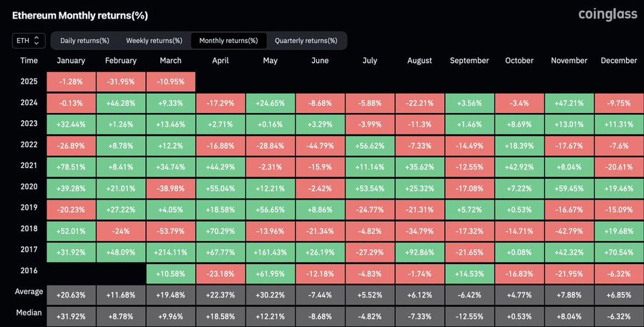
Task: Select the Time column header
Action: tap(29, 62)
